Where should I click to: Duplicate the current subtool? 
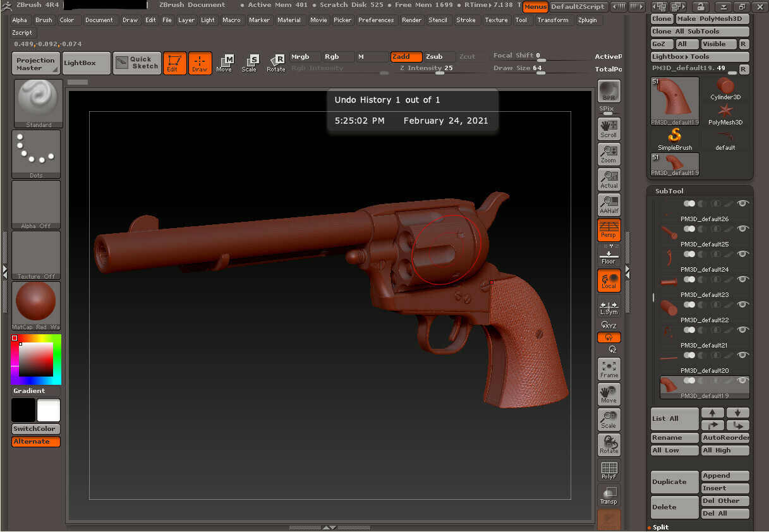[674, 481]
